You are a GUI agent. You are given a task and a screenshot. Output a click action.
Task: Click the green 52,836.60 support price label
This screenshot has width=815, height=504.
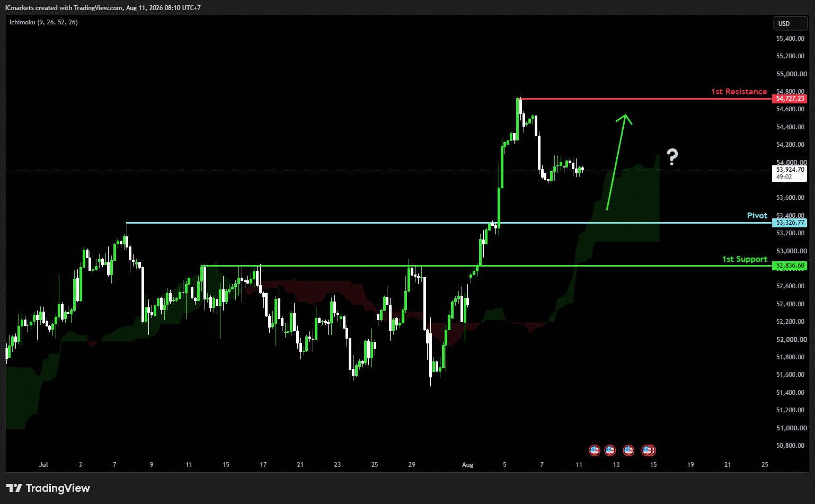point(790,266)
